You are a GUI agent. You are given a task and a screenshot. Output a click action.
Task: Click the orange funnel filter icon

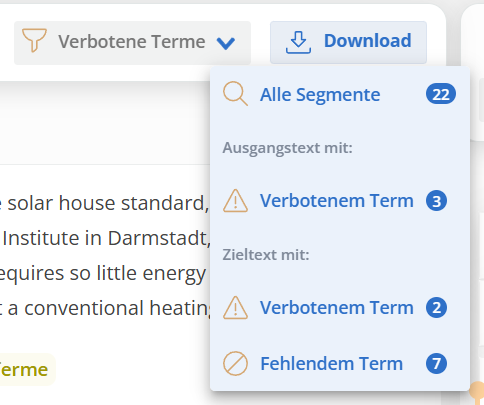click(x=34, y=40)
